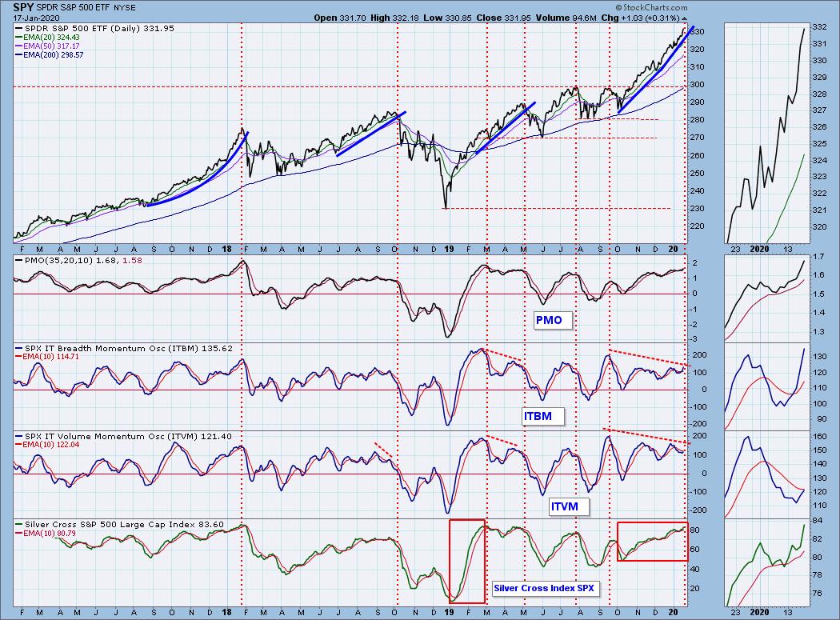840x620 pixels.
Task: Click the 84 label on the Silver Cross zoom axis
Action: (818, 521)
